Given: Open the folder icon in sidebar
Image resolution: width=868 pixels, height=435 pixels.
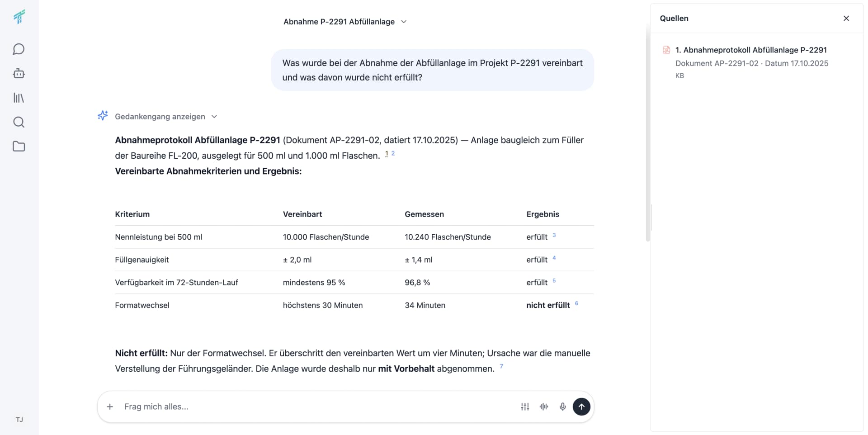Looking at the screenshot, I should coord(19,147).
